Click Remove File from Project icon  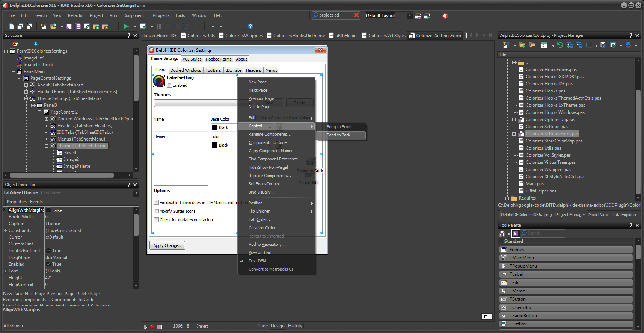[x=105, y=26]
